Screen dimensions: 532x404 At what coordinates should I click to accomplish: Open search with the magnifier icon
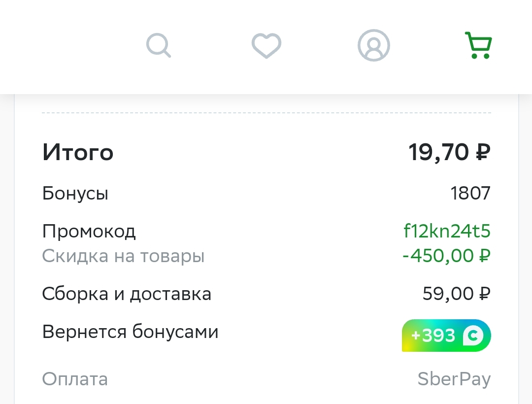tap(159, 45)
